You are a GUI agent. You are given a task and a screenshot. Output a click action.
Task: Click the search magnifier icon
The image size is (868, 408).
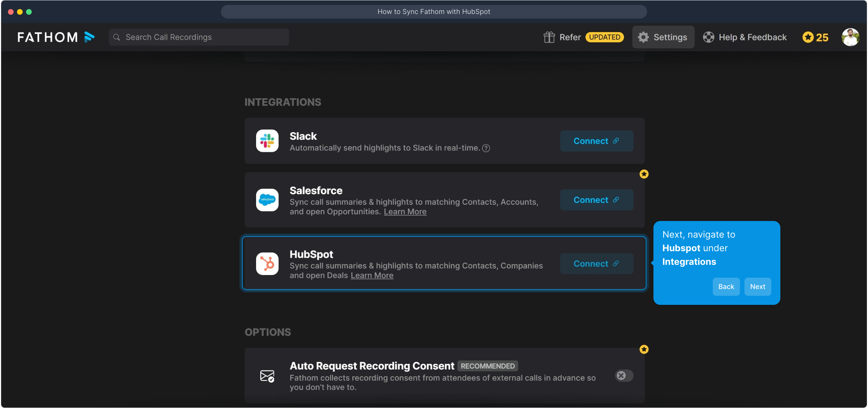pos(117,37)
